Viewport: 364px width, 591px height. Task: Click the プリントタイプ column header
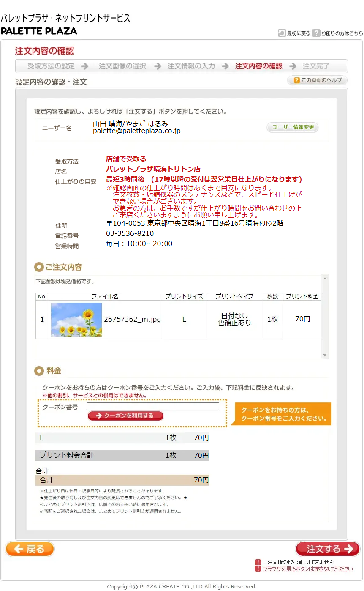[234, 297]
